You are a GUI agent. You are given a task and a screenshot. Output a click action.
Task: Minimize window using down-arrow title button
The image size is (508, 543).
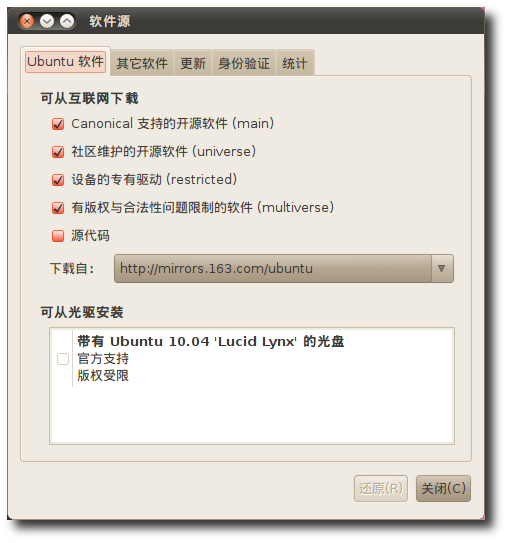[47, 21]
